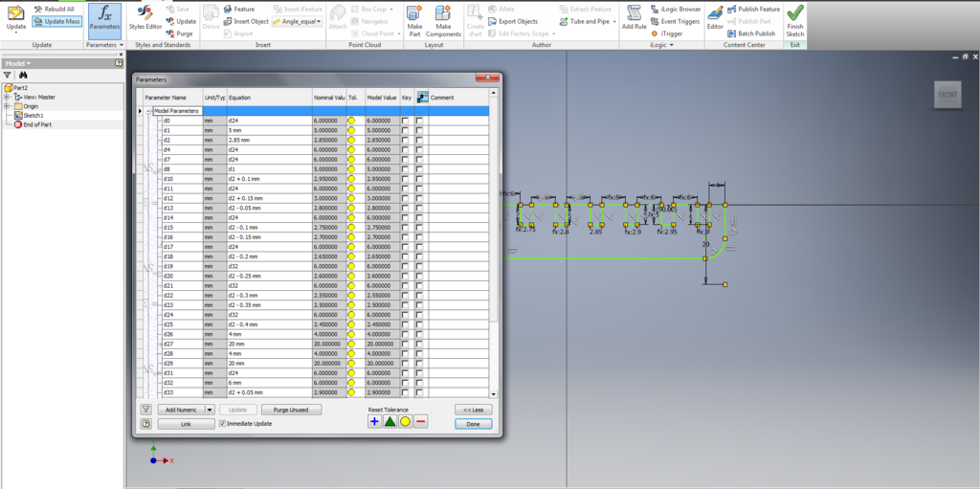Check the Key box for parameter d27
Viewport: 980px width, 489px height.
[407, 344]
